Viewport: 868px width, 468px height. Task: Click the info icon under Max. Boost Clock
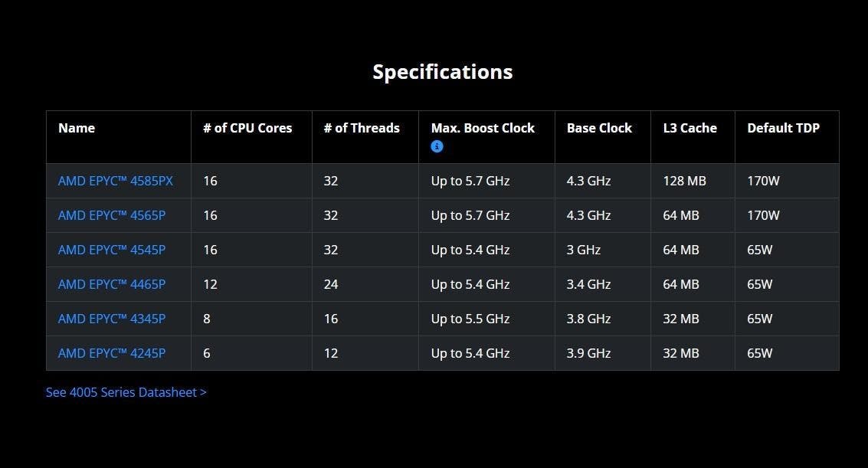coord(437,146)
